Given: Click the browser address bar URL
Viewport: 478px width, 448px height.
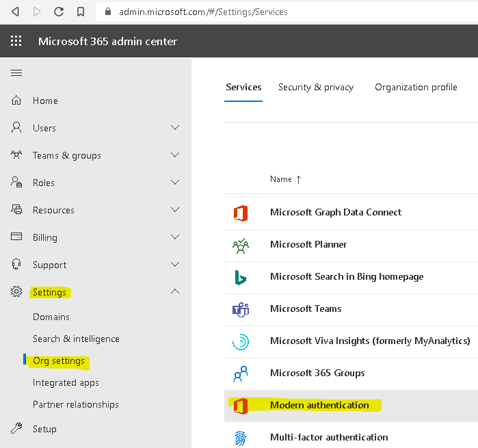Looking at the screenshot, I should tap(203, 12).
